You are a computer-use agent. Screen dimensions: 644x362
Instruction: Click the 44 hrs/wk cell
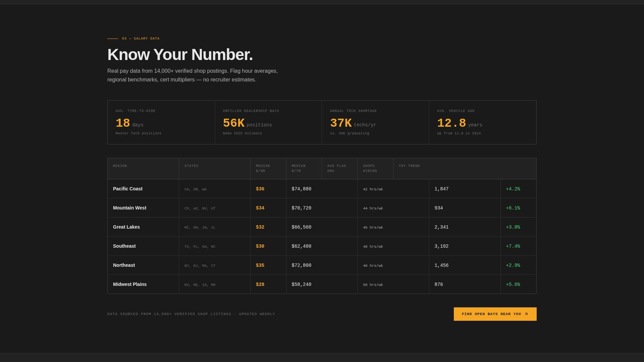pyautogui.click(x=393, y=208)
